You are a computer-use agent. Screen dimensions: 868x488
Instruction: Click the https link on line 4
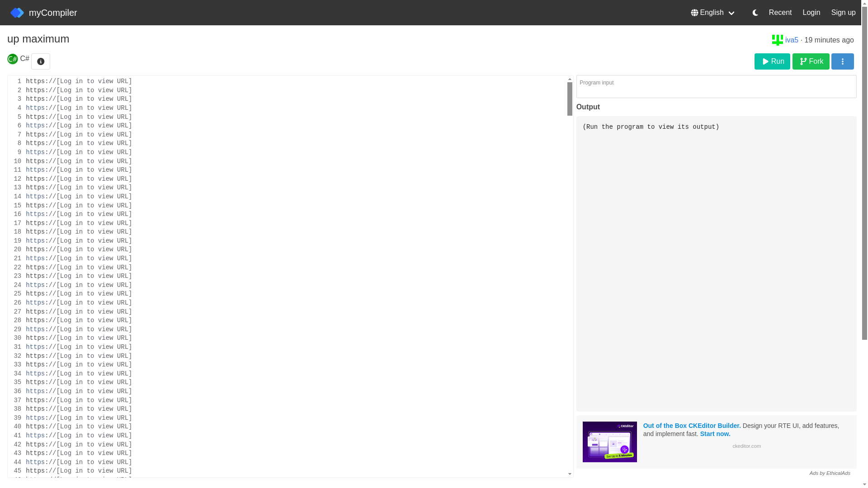pos(35,108)
